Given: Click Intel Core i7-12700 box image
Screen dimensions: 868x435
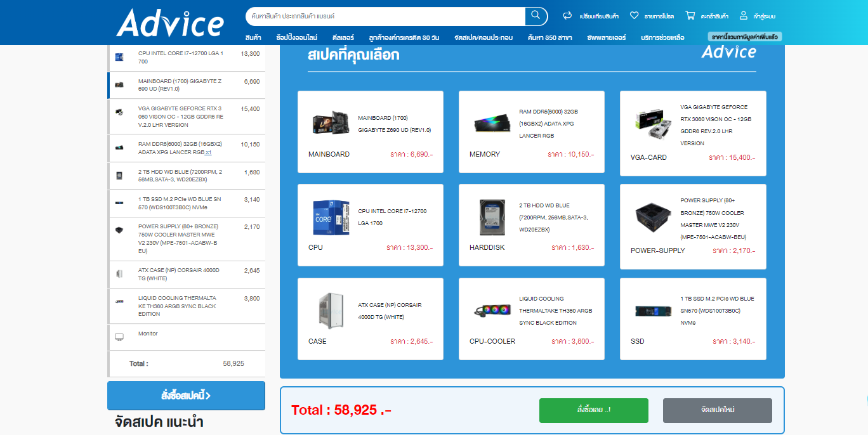Looking at the screenshot, I should pos(331,217).
